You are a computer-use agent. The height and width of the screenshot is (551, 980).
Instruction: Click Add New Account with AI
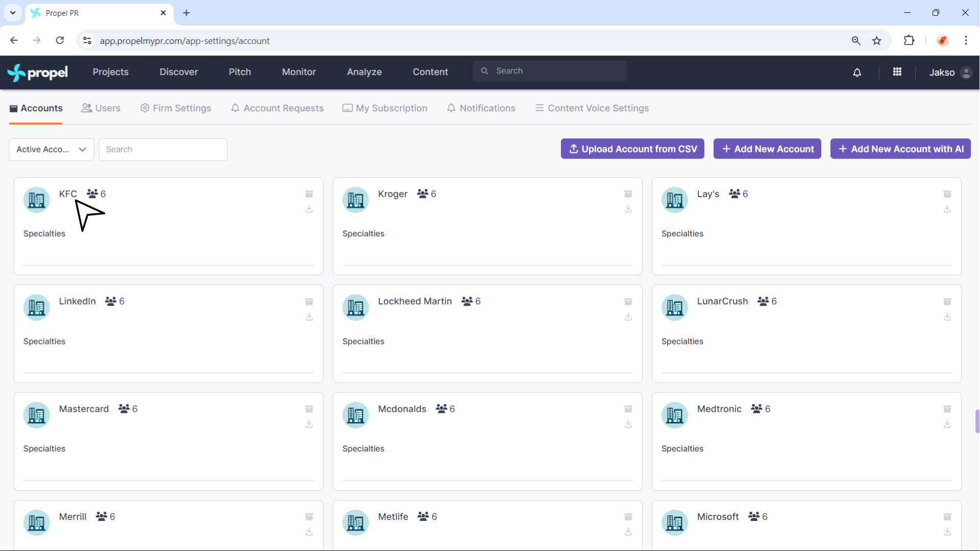(900, 149)
